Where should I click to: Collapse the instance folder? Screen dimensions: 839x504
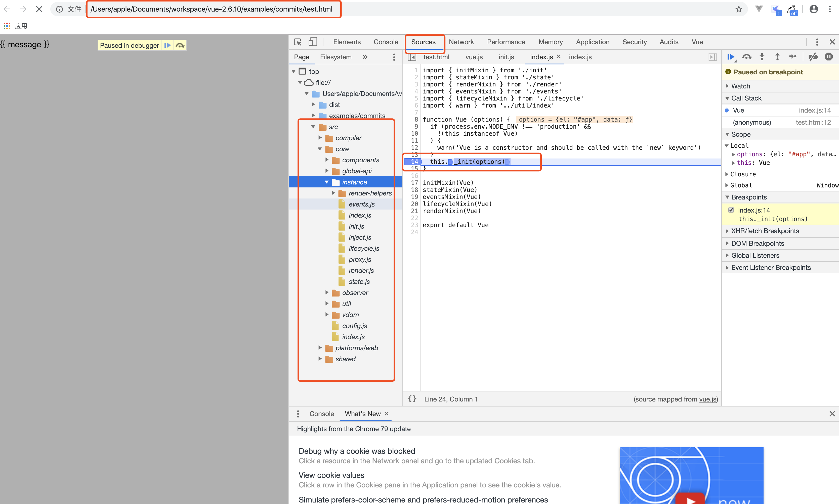pyautogui.click(x=327, y=182)
